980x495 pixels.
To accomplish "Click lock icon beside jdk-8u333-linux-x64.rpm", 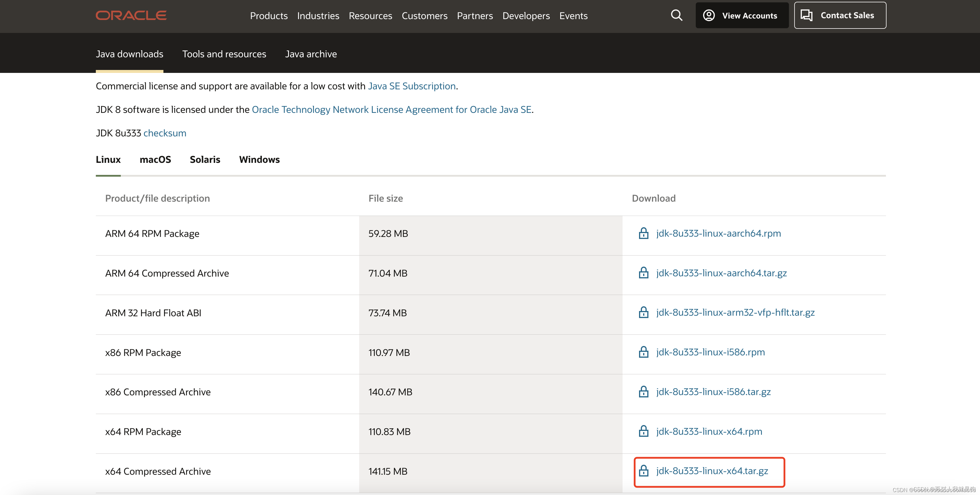I will 643,431.
